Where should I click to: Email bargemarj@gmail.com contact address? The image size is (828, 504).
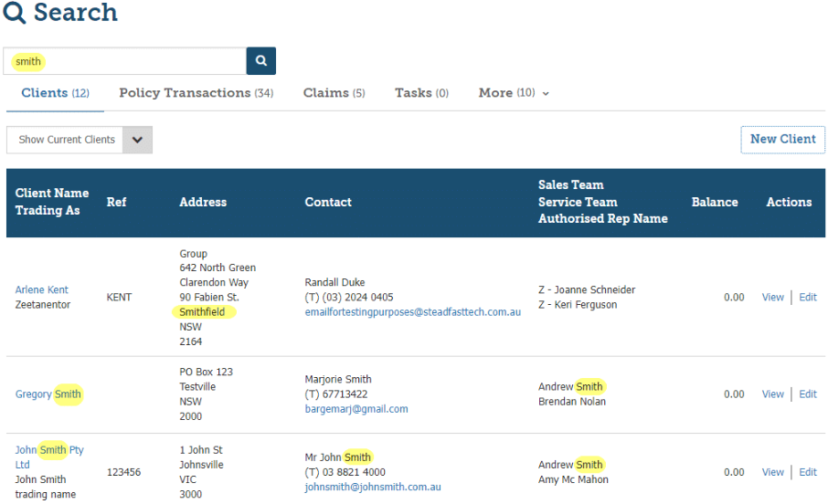(356, 409)
